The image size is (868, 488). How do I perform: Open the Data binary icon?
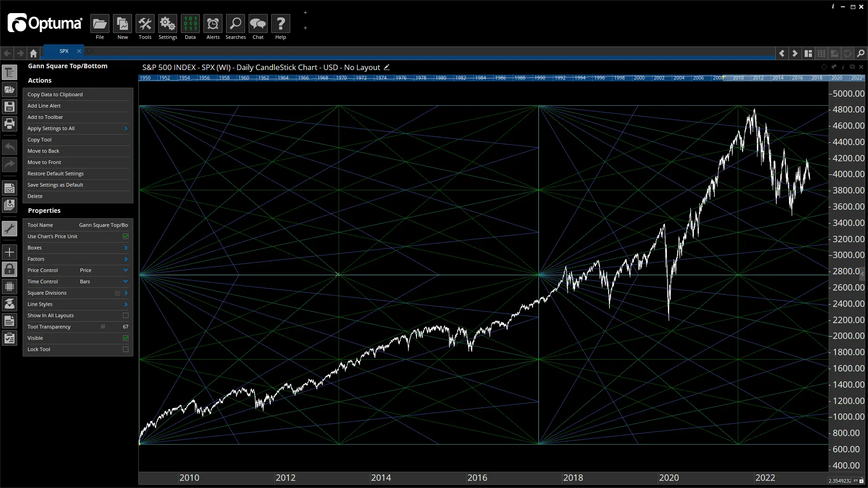click(x=190, y=24)
